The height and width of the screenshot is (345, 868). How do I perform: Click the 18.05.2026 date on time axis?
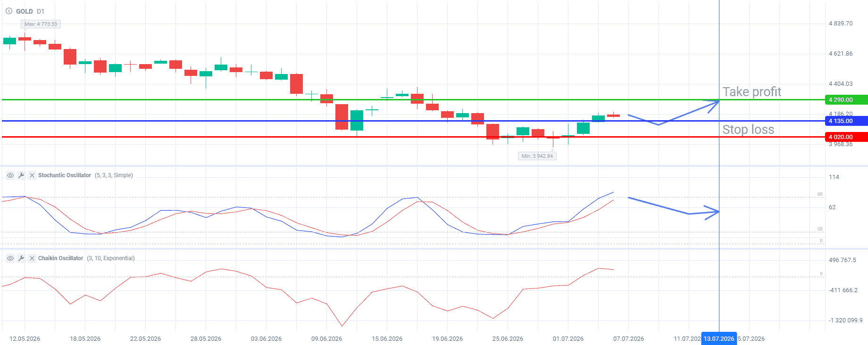[85, 339]
